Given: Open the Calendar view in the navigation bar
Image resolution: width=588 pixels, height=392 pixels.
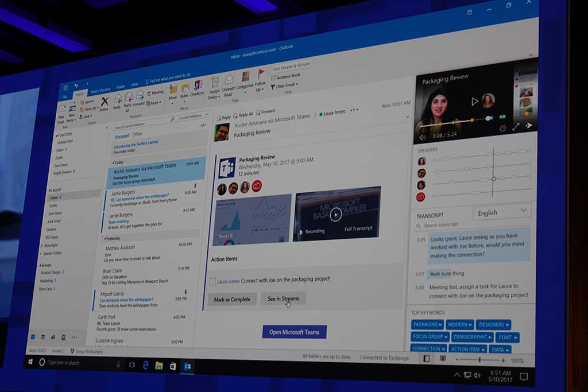Looking at the screenshot, I should coord(43,337).
